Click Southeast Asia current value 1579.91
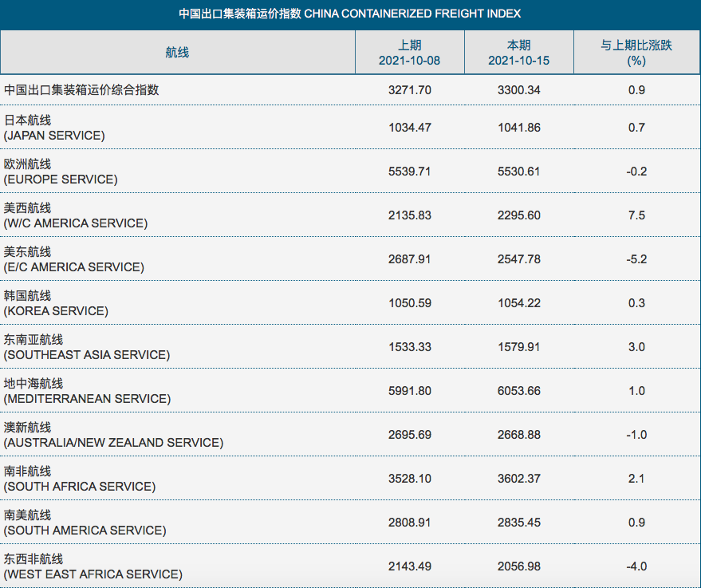This screenshot has height=588, width=701. click(518, 346)
